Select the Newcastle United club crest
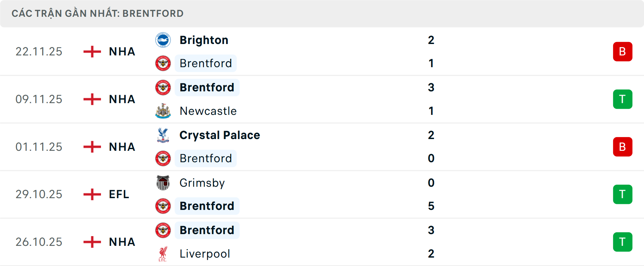The width and height of the screenshot is (644, 266). pyautogui.click(x=163, y=111)
